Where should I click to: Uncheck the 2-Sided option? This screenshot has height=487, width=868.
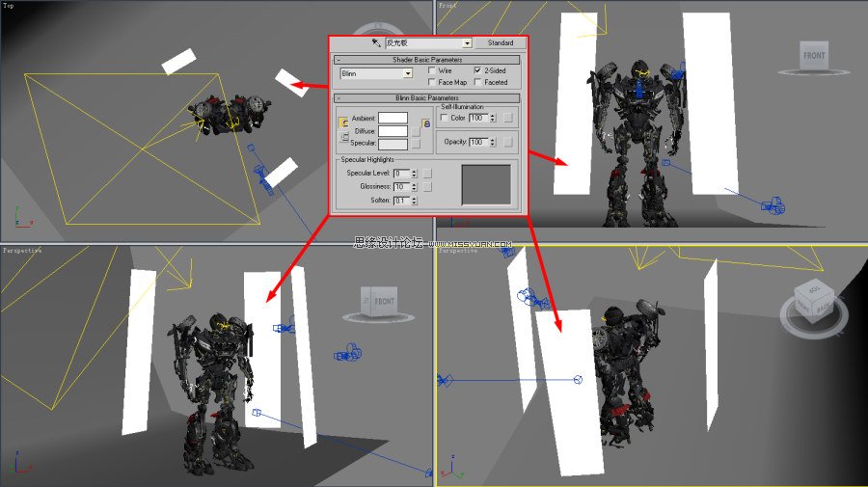pos(477,70)
